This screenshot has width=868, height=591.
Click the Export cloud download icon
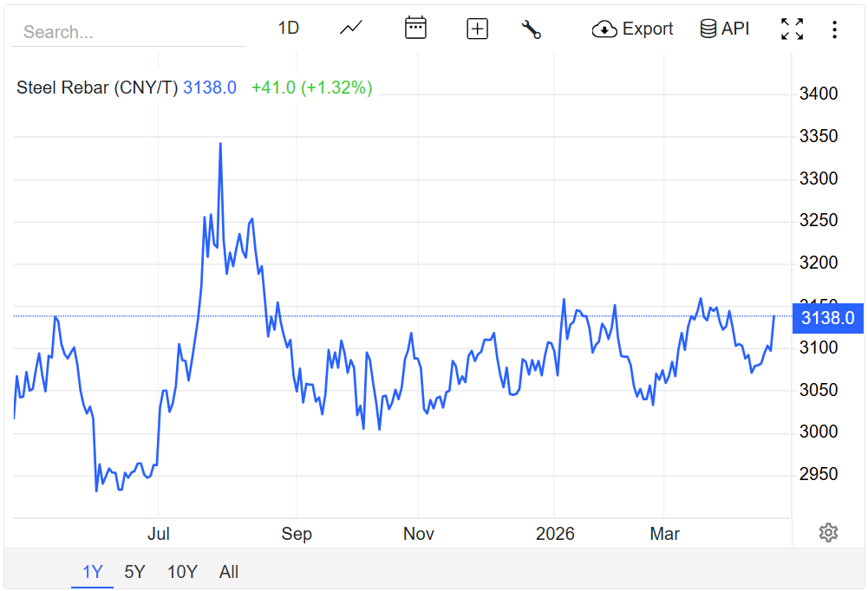(x=604, y=29)
